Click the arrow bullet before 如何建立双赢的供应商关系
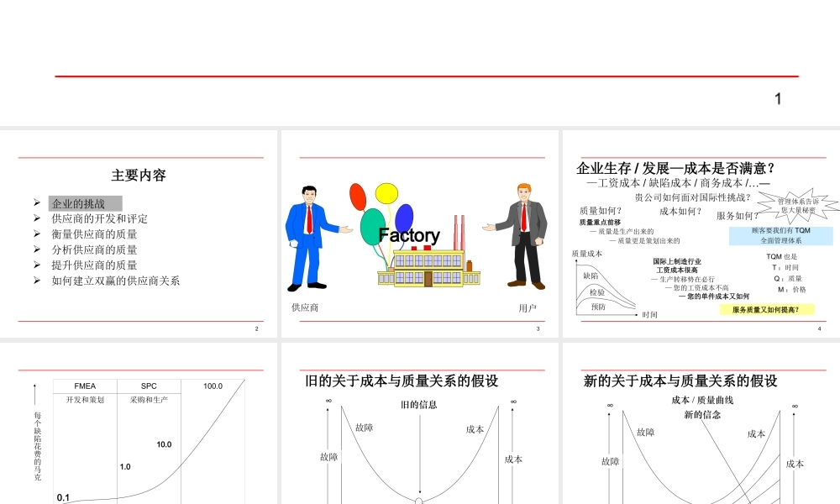 click(x=35, y=278)
